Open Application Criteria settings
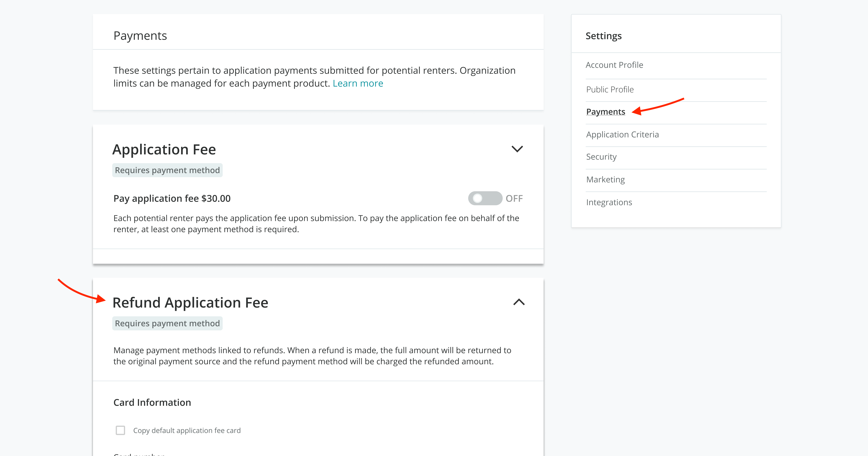Image resolution: width=868 pixels, height=456 pixels. pos(622,134)
